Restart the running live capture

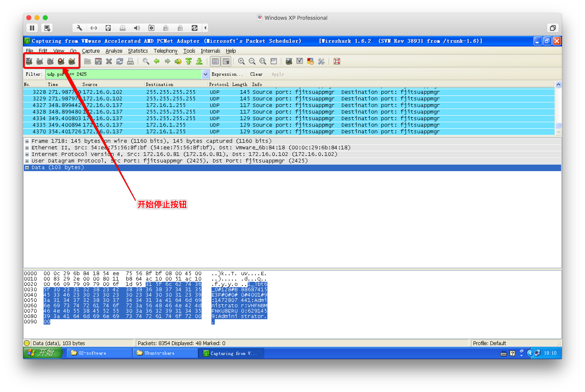pyautogui.click(x=72, y=61)
